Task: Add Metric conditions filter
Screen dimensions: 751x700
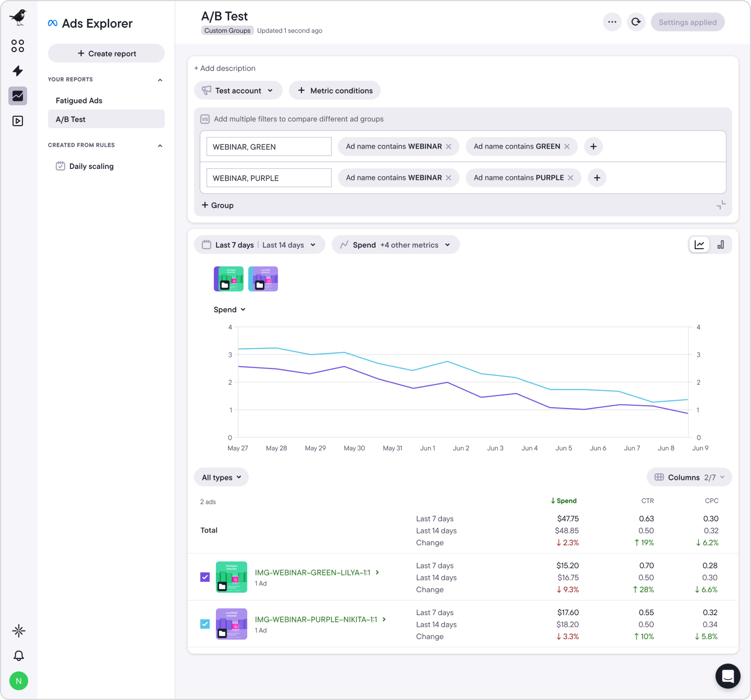Action: [x=335, y=90]
